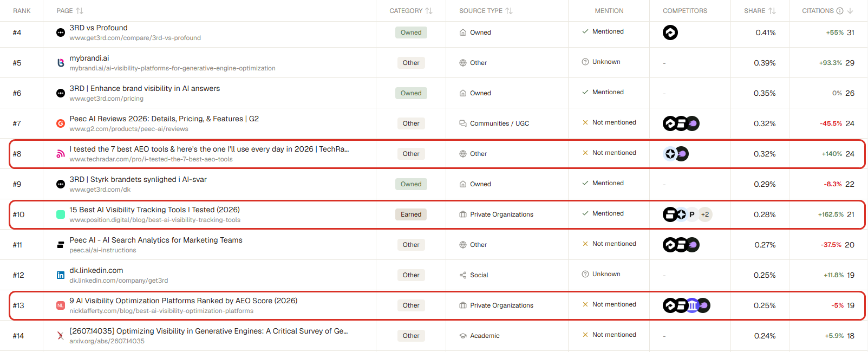
Task: Click the Academic source type icon
Action: pyautogui.click(x=463, y=336)
